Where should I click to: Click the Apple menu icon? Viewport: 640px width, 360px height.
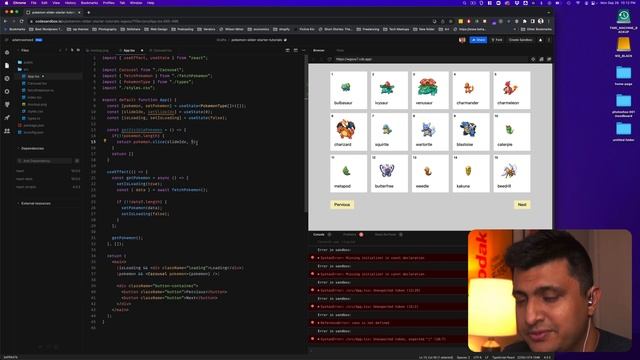(x=6, y=3)
